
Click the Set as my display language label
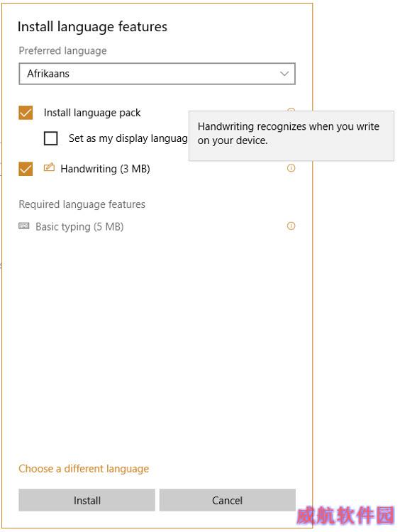[128, 138]
